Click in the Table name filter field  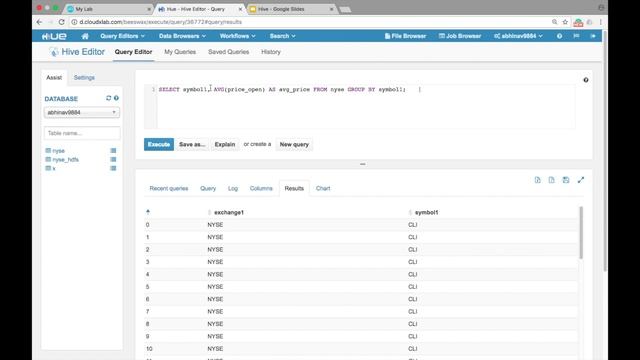pos(82,133)
